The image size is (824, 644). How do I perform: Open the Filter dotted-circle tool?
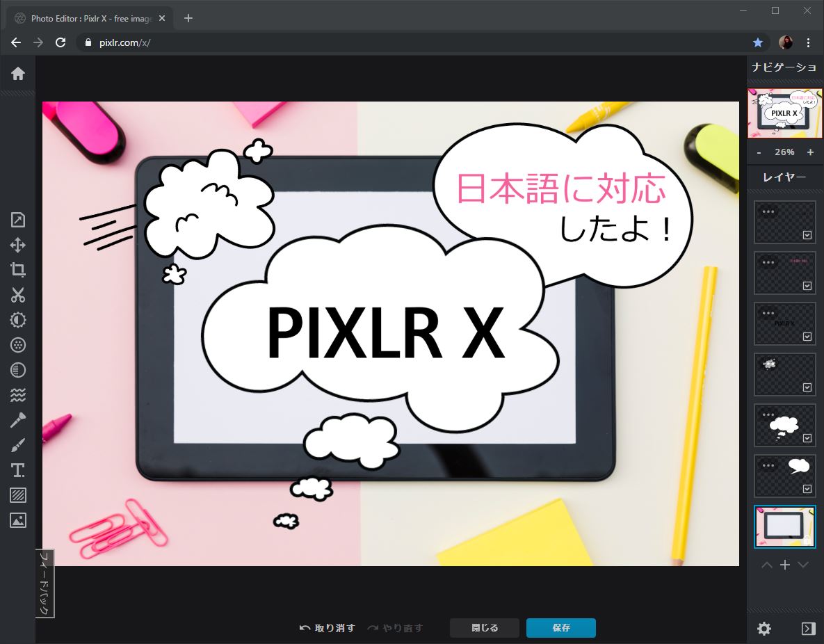pyautogui.click(x=18, y=345)
